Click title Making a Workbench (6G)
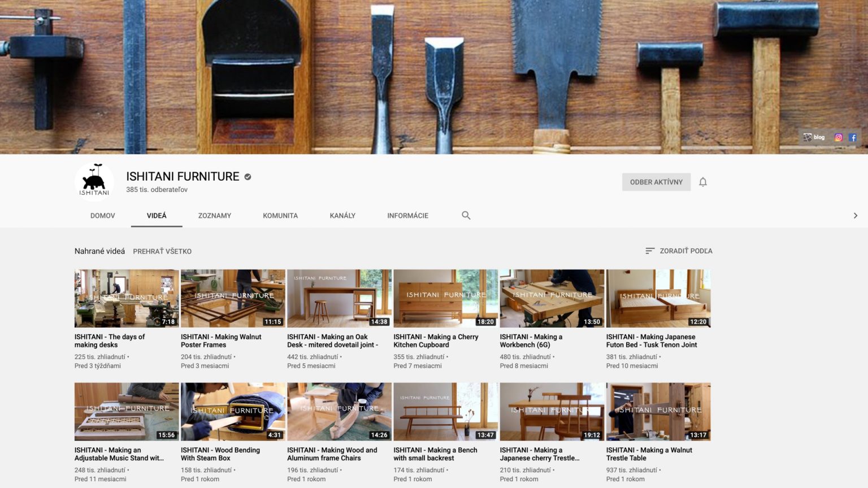 (531, 341)
